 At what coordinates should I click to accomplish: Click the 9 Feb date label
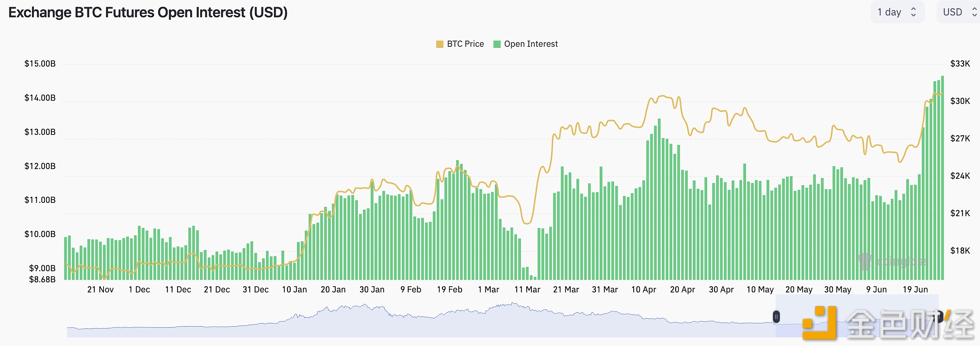411,290
